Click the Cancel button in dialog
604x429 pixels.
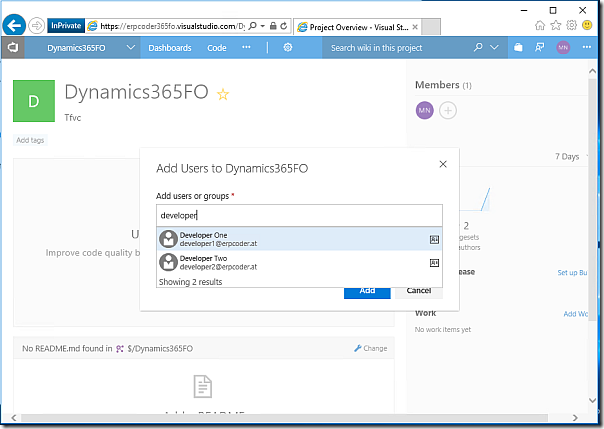(x=419, y=292)
